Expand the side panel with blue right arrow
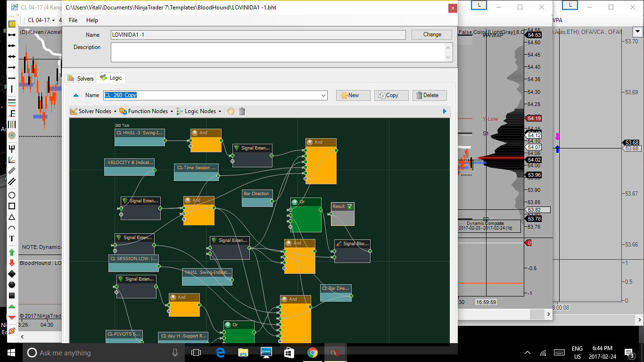 click(445, 111)
